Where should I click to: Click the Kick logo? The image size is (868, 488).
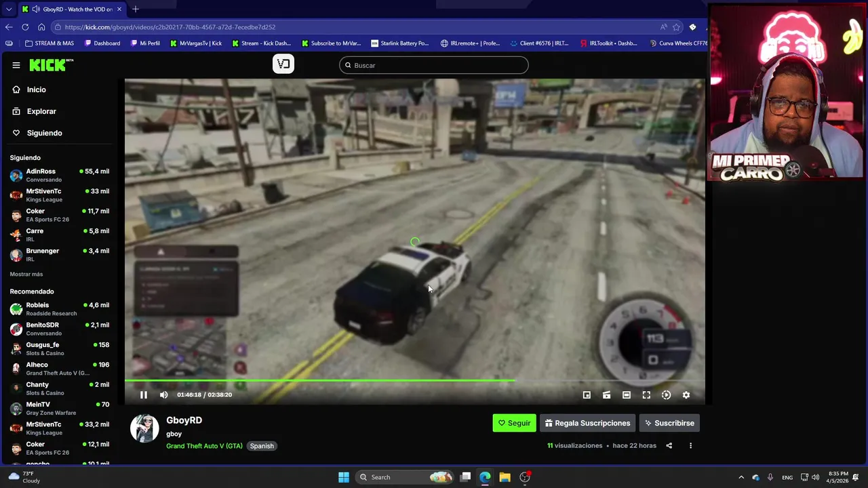click(x=52, y=65)
